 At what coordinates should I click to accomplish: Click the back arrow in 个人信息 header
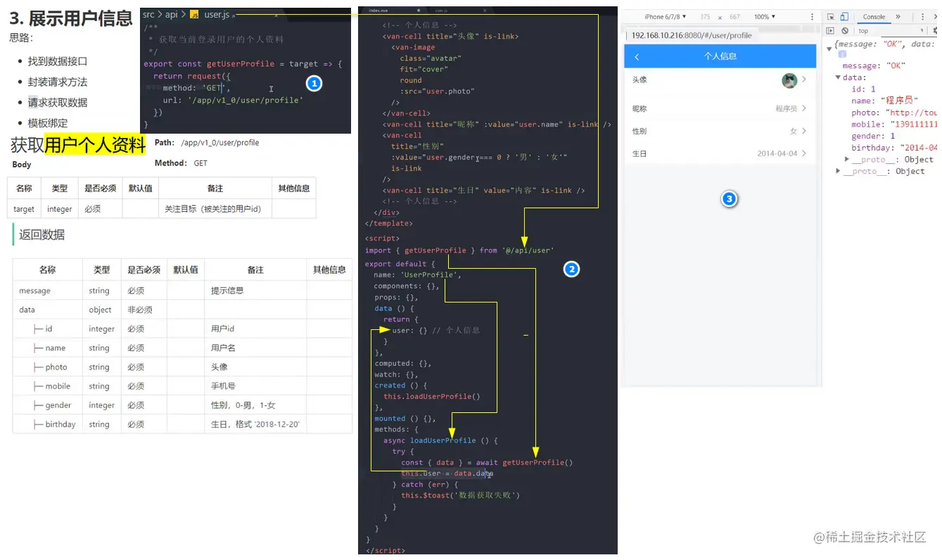[x=637, y=57]
